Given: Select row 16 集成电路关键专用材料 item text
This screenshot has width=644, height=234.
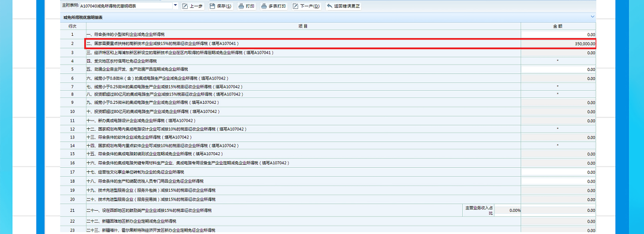Looking at the screenshot, I should click(x=188, y=163).
